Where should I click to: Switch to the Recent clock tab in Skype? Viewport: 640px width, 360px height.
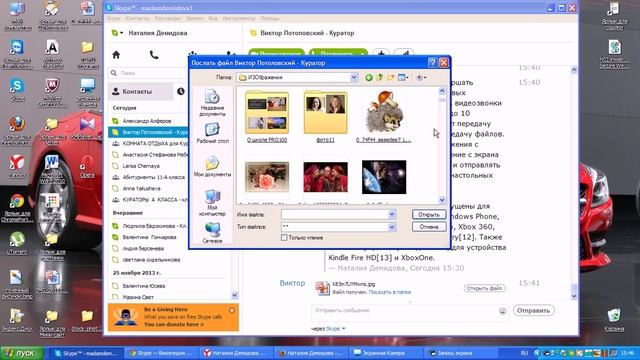click(x=181, y=91)
